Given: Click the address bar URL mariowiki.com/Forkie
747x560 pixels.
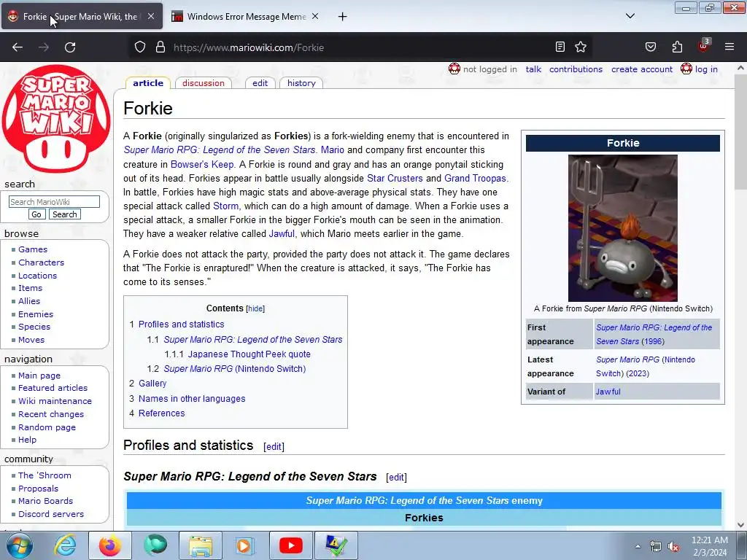Looking at the screenshot, I should pos(249,47).
